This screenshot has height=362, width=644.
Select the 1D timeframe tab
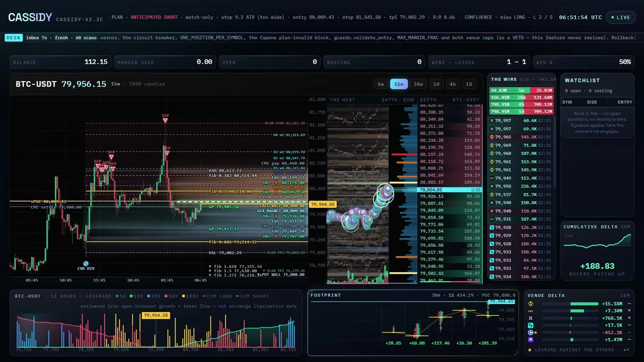469,84
